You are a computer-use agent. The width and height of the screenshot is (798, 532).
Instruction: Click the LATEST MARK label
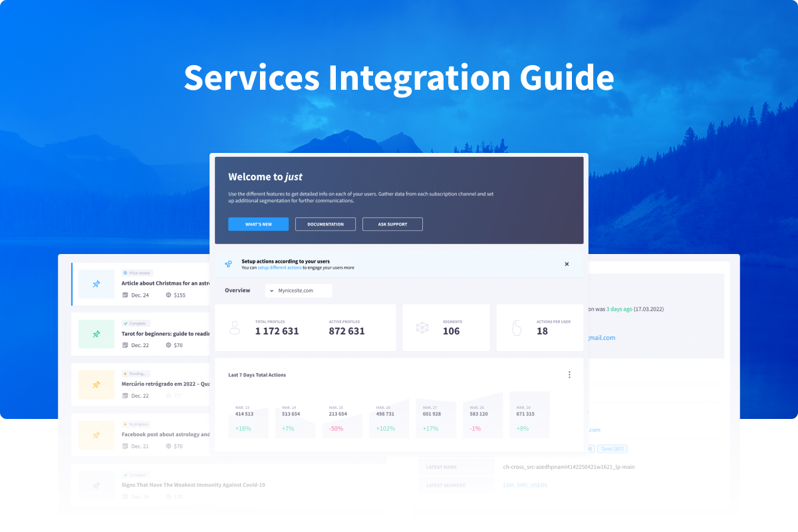440,467
